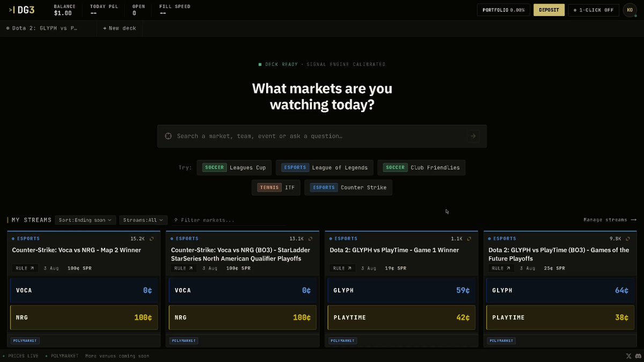Pick GLYPH at 64¢ in Games of the Future
644x362 pixels.
click(x=560, y=290)
